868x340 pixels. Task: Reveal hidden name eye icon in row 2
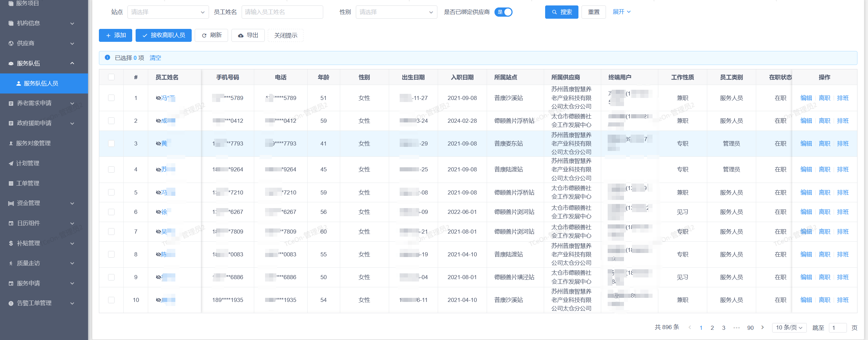tap(158, 121)
